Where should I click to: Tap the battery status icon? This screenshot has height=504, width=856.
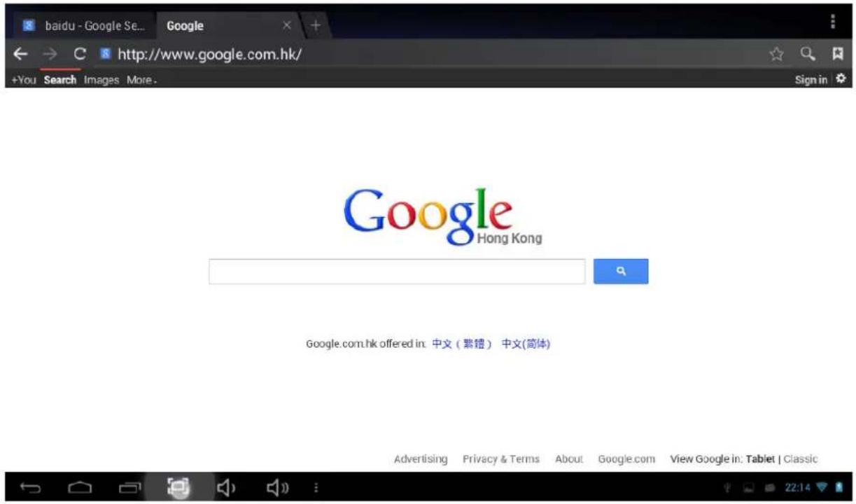(839, 487)
